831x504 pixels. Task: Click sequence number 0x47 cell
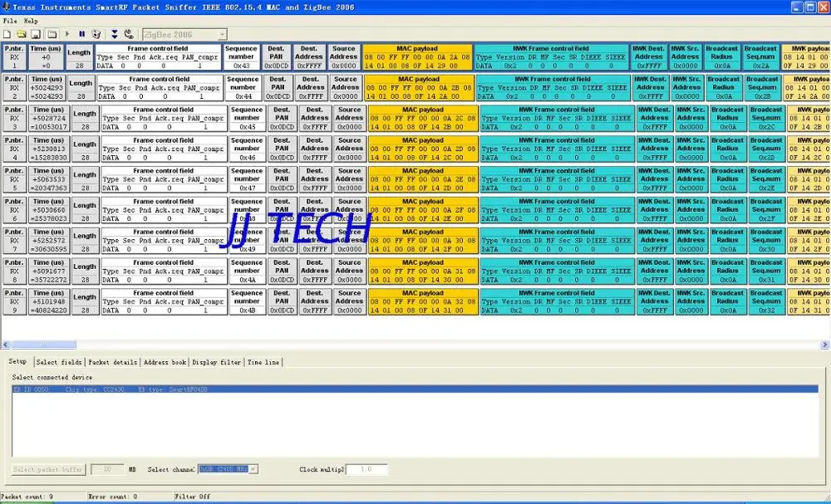(x=247, y=179)
